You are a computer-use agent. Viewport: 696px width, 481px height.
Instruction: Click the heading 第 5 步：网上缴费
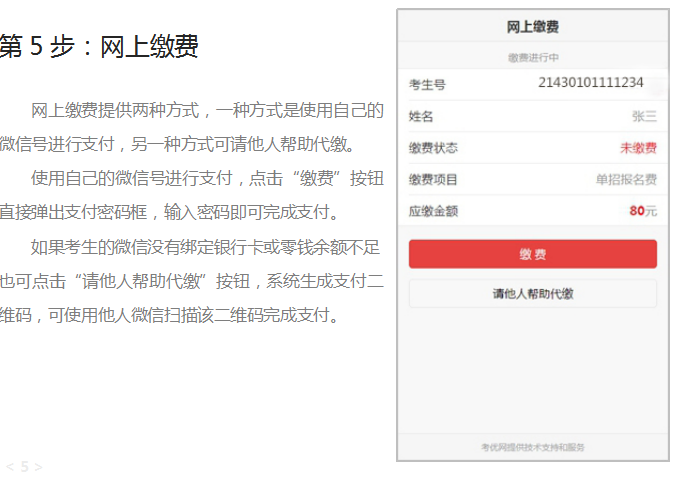point(99,47)
